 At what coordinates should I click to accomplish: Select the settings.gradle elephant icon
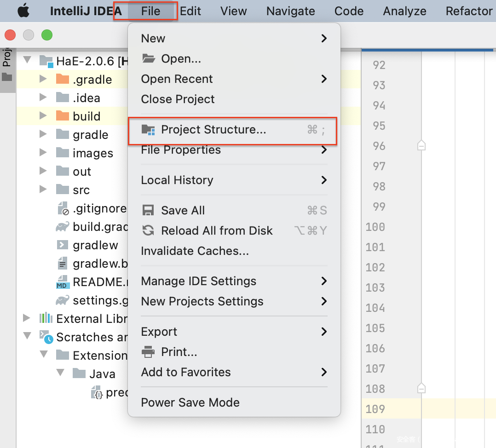pos(62,300)
